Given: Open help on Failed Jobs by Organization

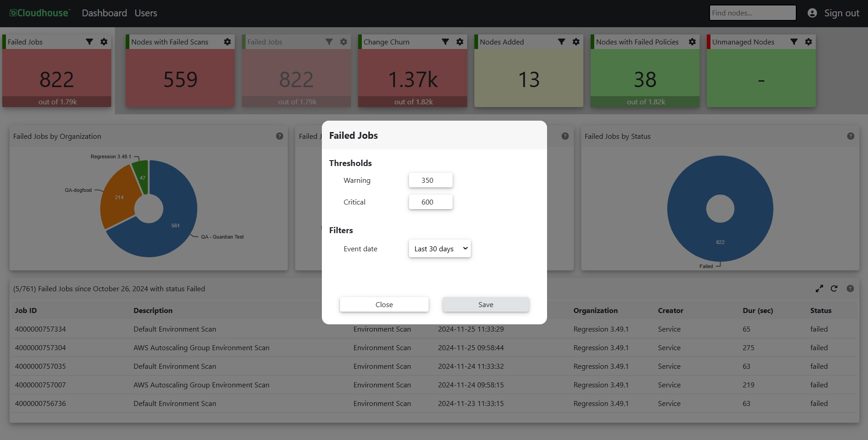Looking at the screenshot, I should tap(280, 136).
